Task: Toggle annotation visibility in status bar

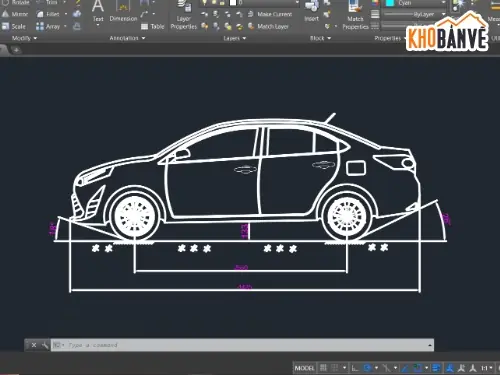Action: pos(450,368)
